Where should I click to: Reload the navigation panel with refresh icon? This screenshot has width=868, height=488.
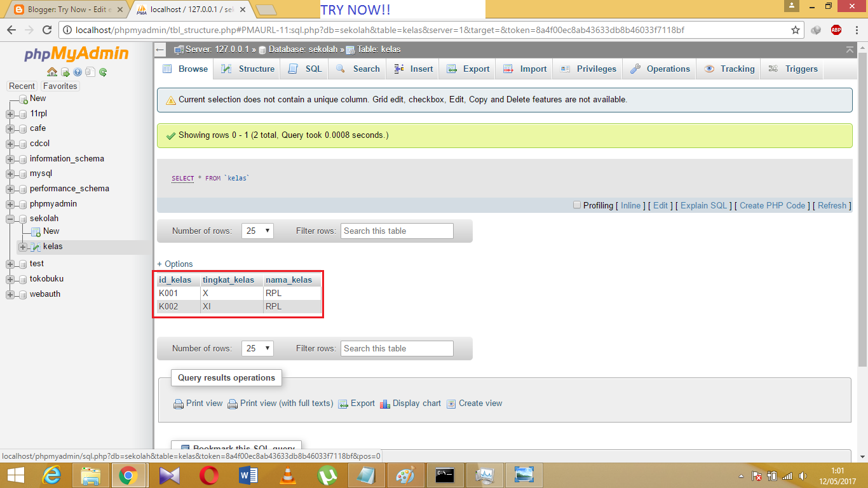(102, 72)
